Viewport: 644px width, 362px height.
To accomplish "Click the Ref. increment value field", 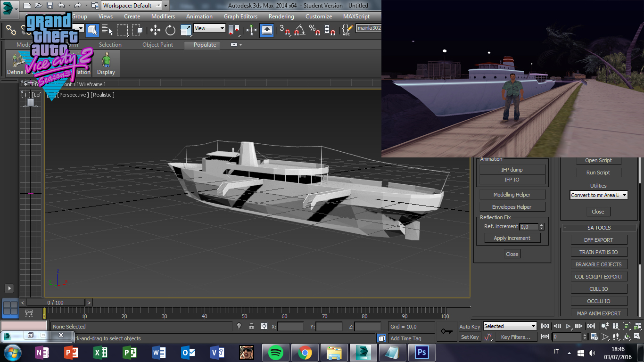I will pos(529,227).
